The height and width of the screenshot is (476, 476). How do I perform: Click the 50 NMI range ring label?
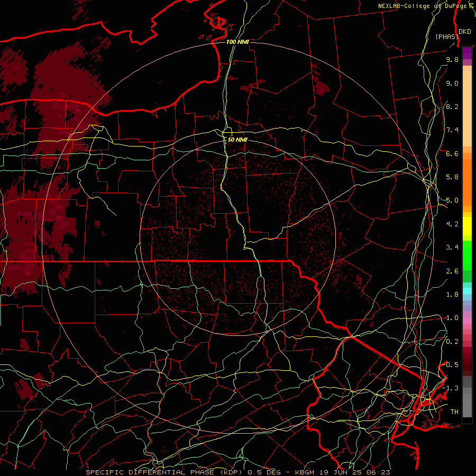pos(237,140)
